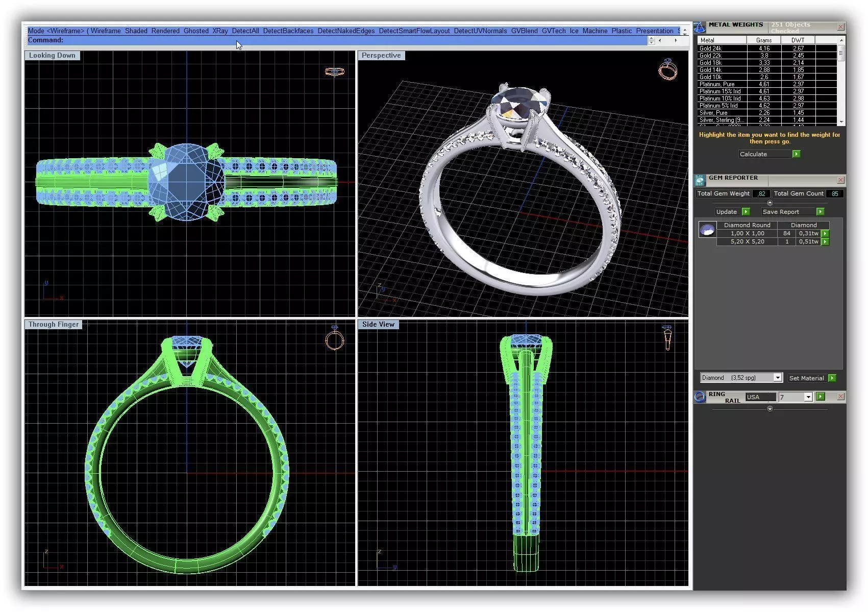Click the Set Material button

[807, 378]
